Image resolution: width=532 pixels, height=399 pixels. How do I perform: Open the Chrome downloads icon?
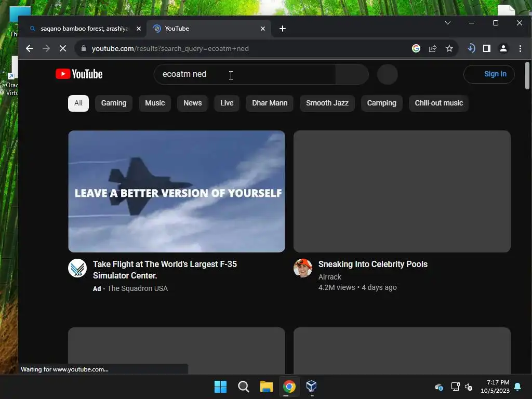tap(471, 48)
